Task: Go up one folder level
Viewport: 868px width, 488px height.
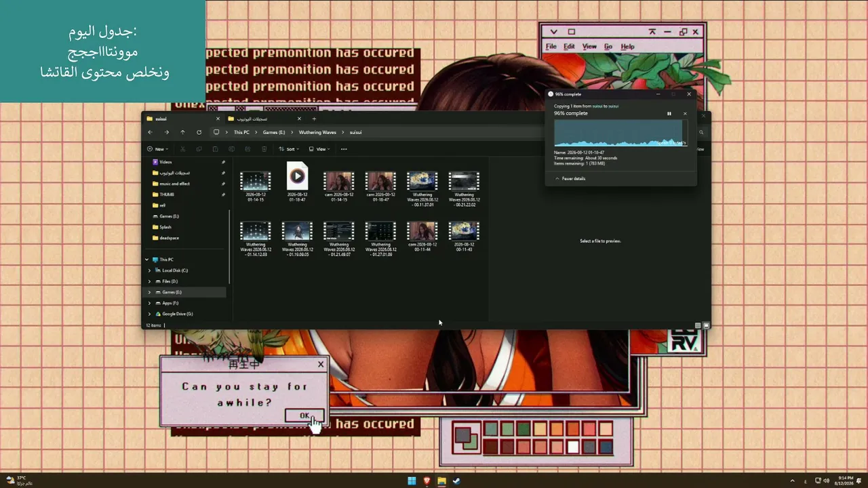Action: [182, 132]
